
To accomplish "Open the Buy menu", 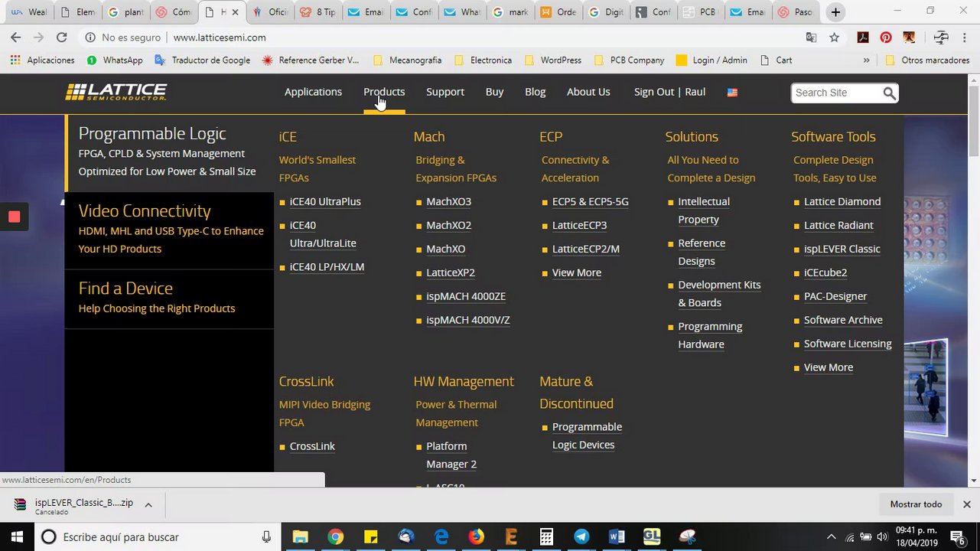I will 494,92.
